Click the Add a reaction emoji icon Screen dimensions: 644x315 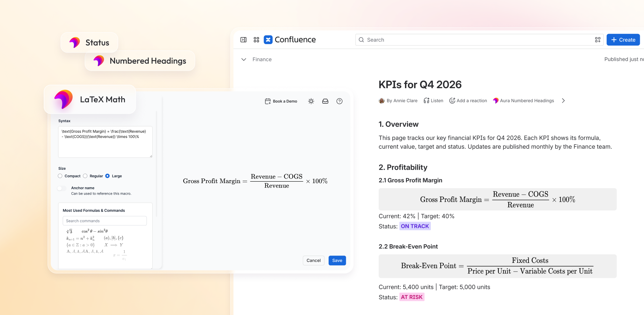coord(452,101)
